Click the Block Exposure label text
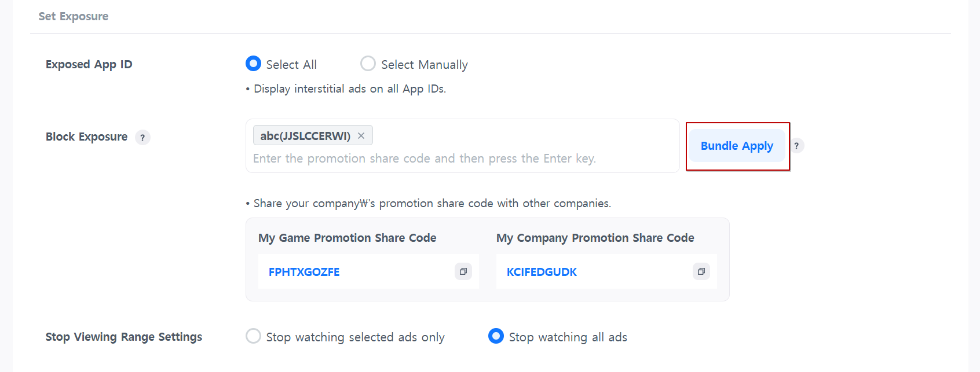Image resolution: width=980 pixels, height=372 pixels. click(86, 137)
